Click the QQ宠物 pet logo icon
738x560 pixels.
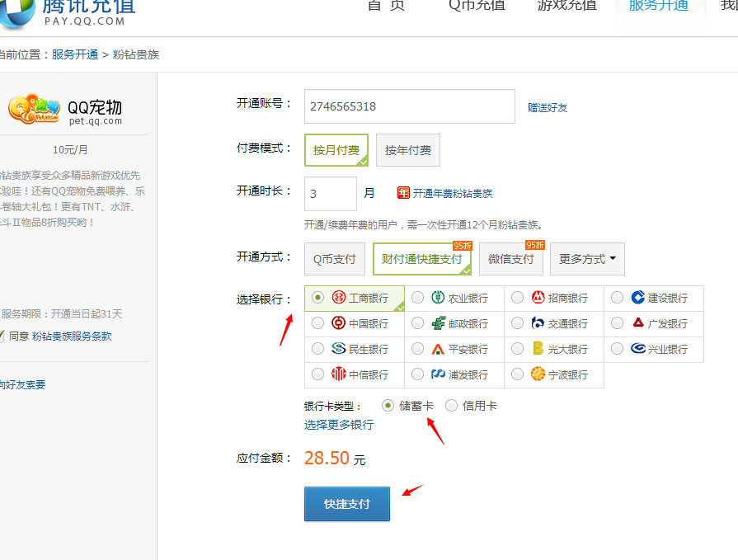coord(34,109)
